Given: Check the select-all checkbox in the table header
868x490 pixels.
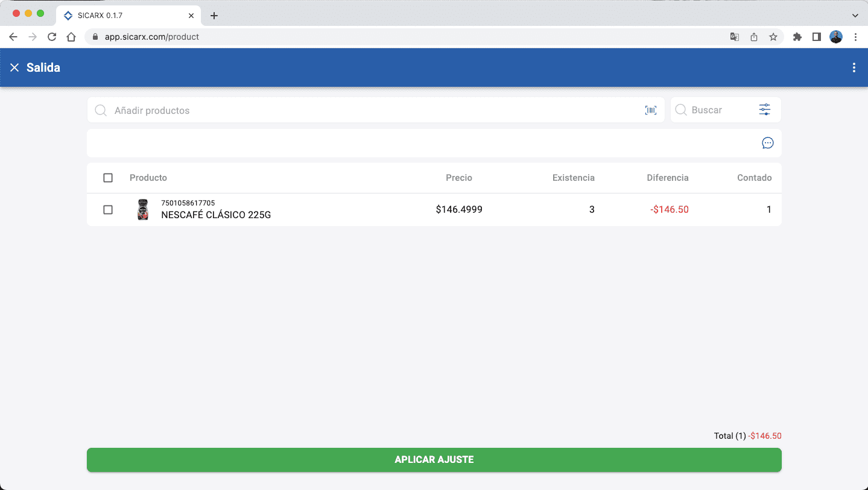Looking at the screenshot, I should [x=108, y=178].
